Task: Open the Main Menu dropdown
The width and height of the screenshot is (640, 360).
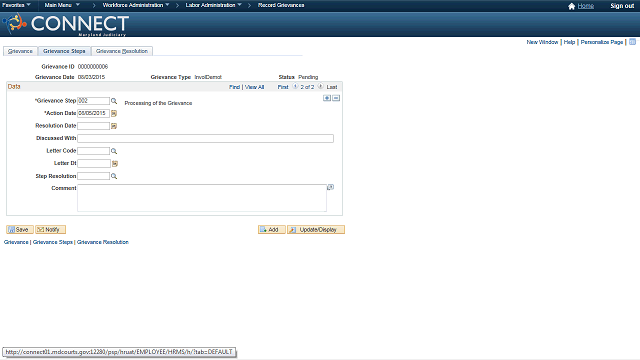Action: point(62,5)
